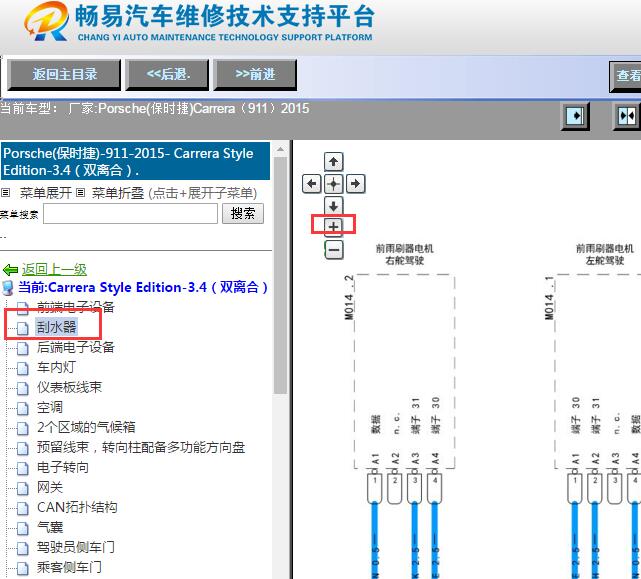Click the left panel scroll-up arrow

pyautogui.click(x=280, y=150)
